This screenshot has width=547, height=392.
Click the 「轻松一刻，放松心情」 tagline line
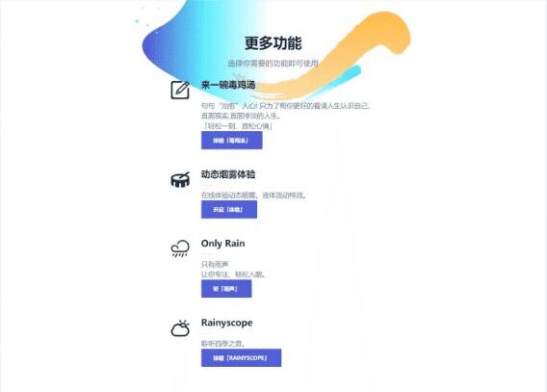click(x=237, y=126)
